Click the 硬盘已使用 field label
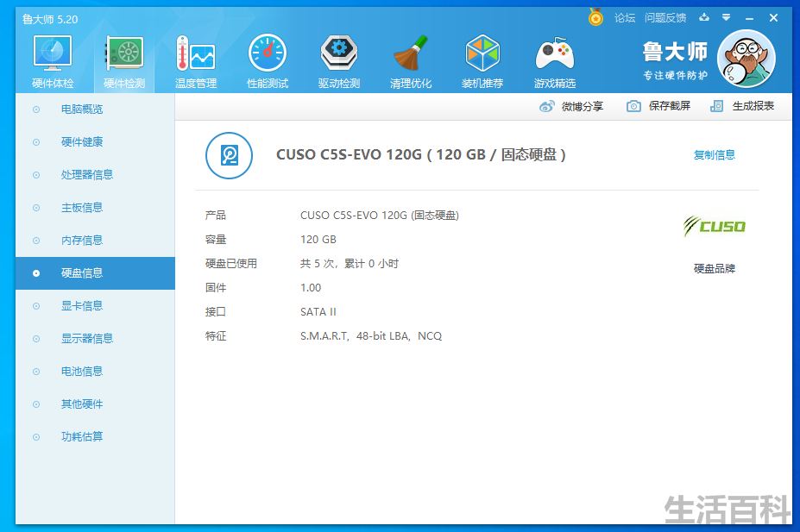The image size is (800, 532). 231,264
